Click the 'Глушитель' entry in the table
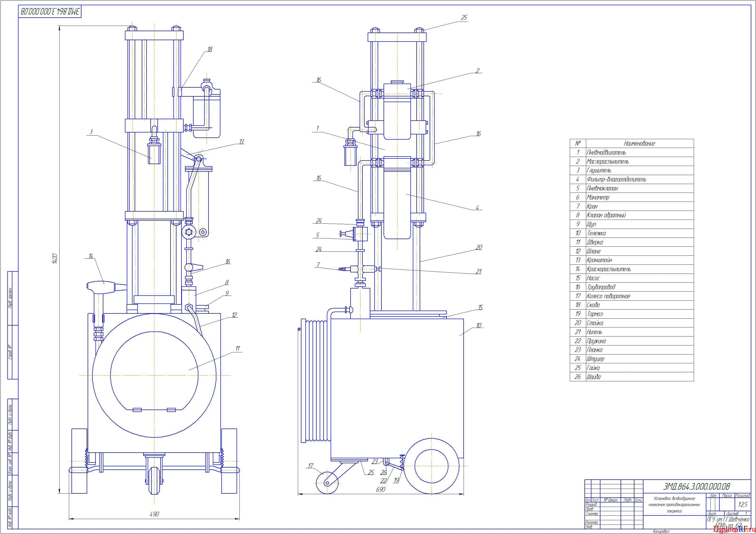 (632, 170)
